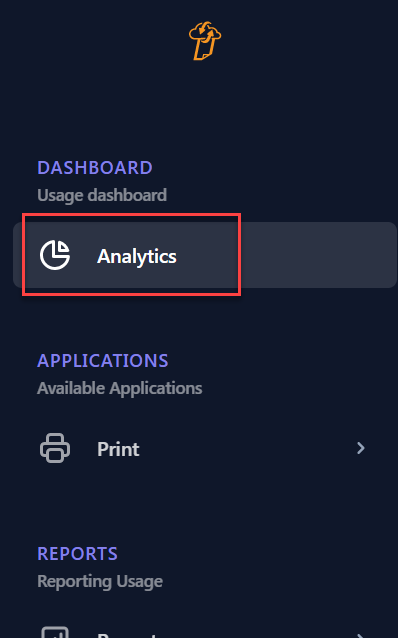Open the Print application menu entry

pyautogui.click(x=205, y=448)
